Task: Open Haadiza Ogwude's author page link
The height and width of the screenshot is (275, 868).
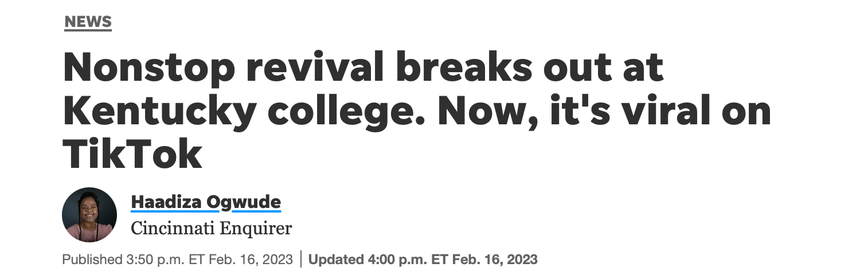Action: pyautogui.click(x=206, y=202)
